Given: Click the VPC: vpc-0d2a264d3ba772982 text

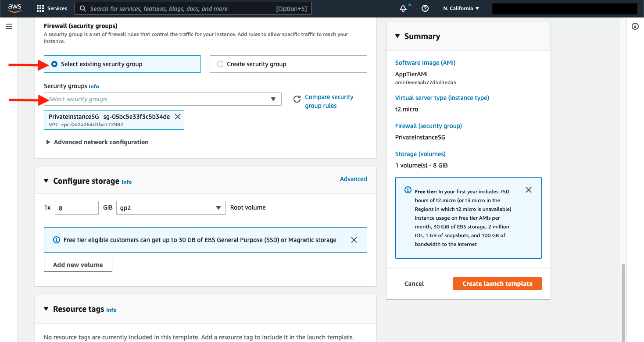Looking at the screenshot, I should [86, 125].
